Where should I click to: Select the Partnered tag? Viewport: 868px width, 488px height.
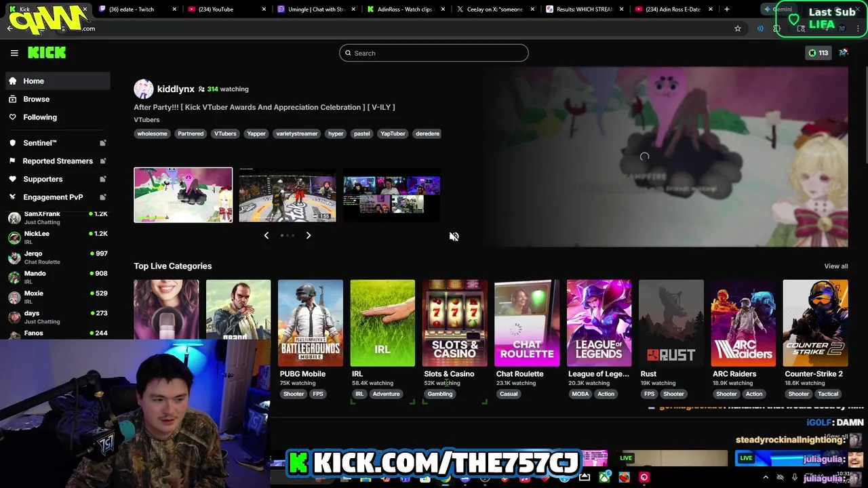(x=191, y=134)
